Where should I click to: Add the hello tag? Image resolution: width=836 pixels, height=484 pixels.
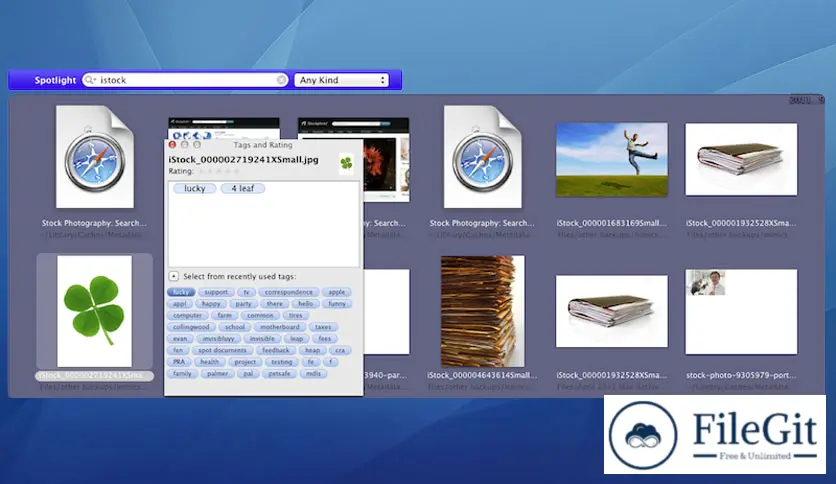tap(306, 304)
